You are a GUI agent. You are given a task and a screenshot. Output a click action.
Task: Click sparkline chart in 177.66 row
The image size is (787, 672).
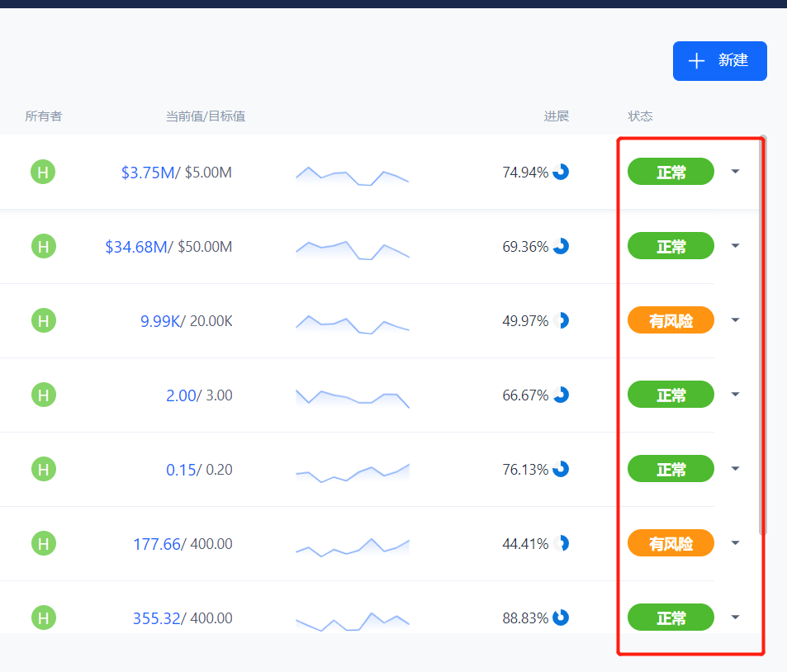click(x=353, y=547)
